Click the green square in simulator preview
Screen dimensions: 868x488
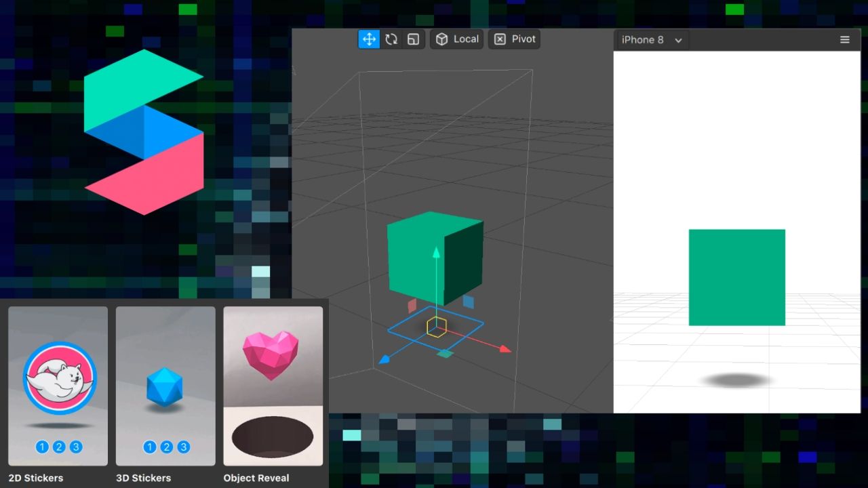pos(737,277)
